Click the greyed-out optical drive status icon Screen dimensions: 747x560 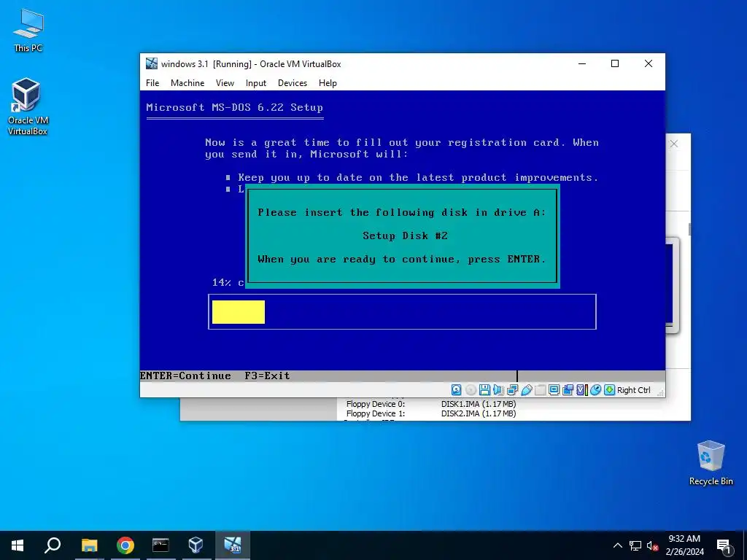point(471,390)
